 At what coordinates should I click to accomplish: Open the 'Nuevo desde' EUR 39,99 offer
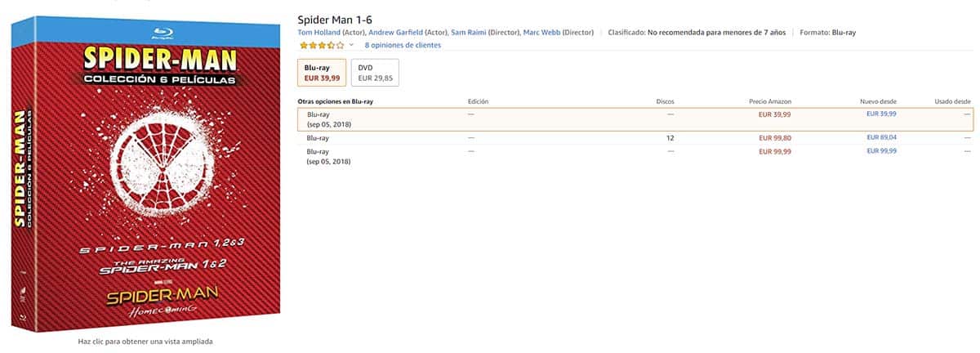pos(881,114)
